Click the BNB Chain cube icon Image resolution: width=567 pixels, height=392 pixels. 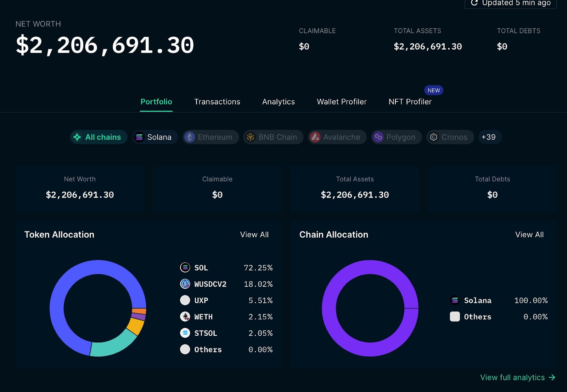[251, 137]
